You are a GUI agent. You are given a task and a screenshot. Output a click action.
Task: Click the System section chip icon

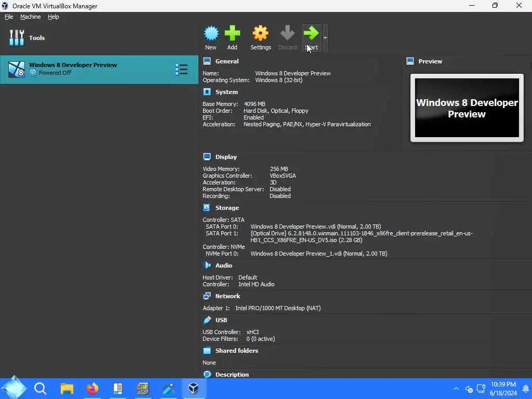click(x=207, y=92)
